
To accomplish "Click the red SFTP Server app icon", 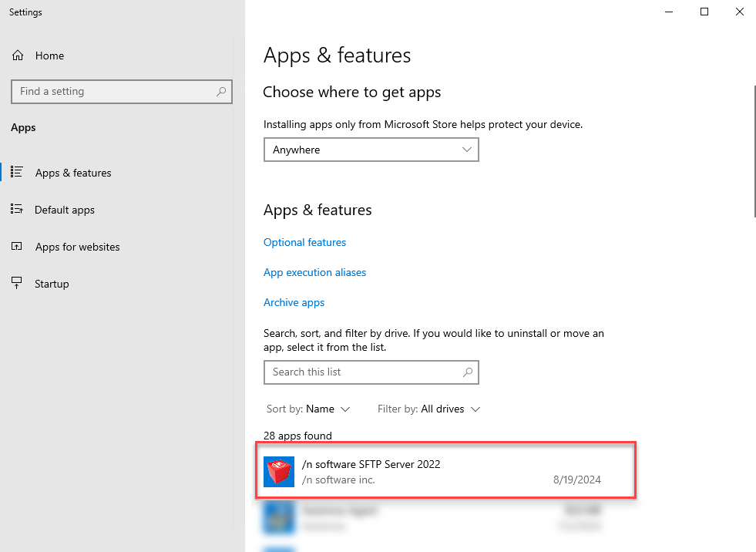I will click(x=278, y=472).
